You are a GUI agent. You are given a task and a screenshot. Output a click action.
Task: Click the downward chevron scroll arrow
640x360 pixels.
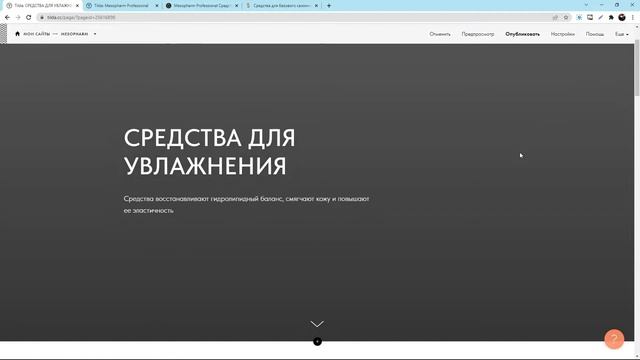317,324
